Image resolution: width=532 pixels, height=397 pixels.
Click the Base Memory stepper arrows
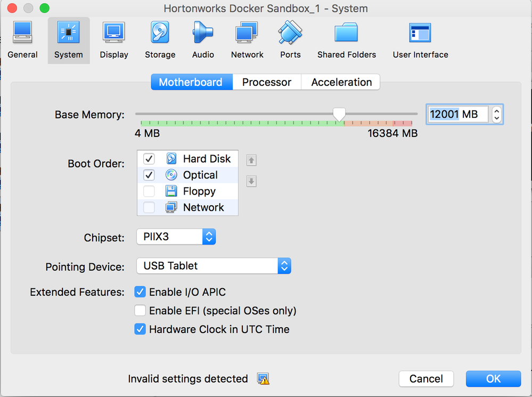[497, 114]
